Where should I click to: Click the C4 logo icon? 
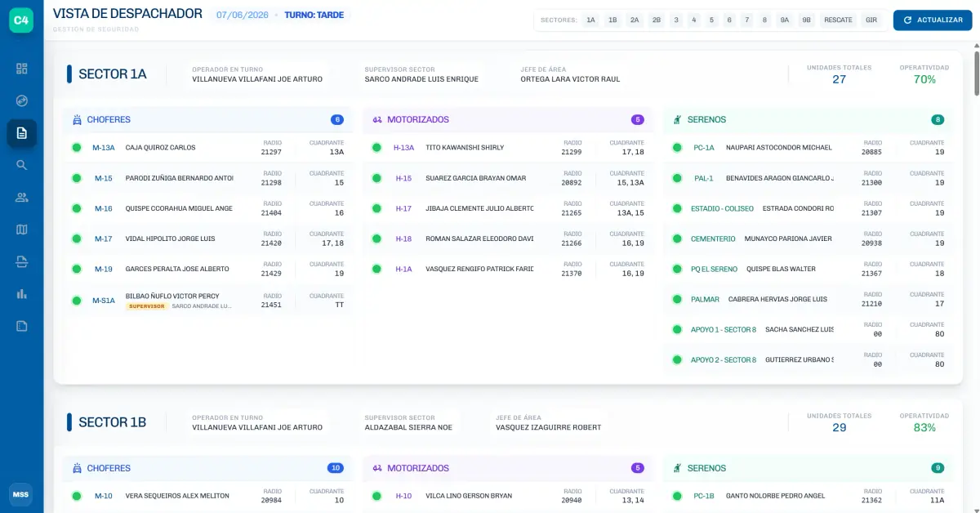[x=21, y=20]
